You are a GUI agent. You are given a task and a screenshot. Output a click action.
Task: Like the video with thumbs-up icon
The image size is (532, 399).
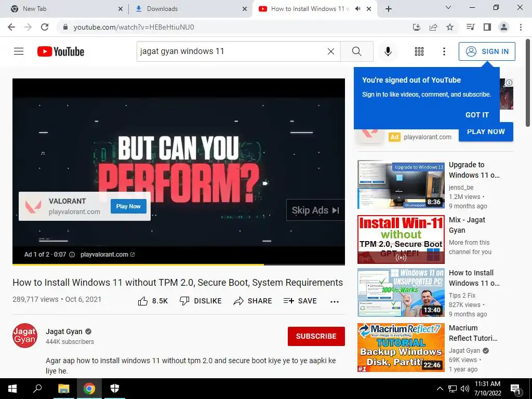pos(143,301)
